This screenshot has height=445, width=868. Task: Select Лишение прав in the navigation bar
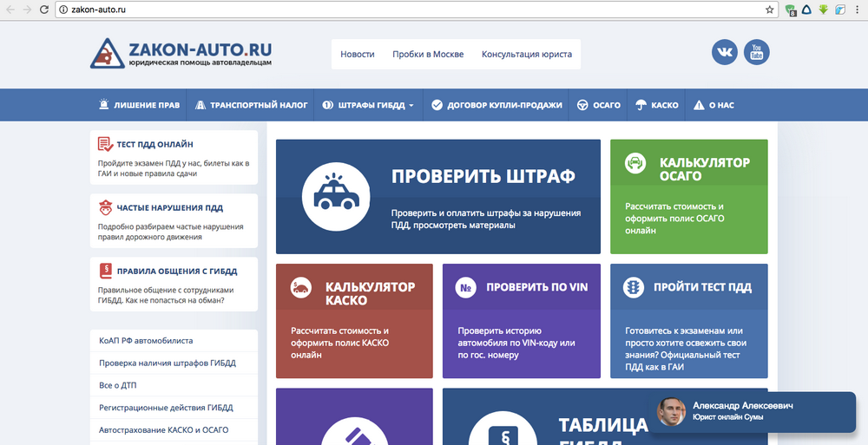pyautogui.click(x=147, y=105)
